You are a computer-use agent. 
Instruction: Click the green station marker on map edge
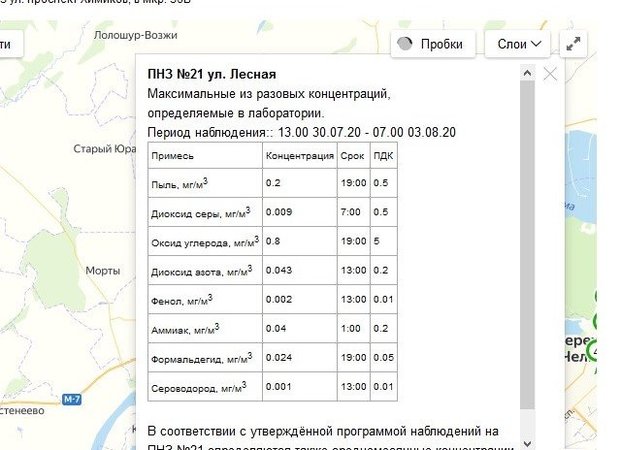coord(597,351)
